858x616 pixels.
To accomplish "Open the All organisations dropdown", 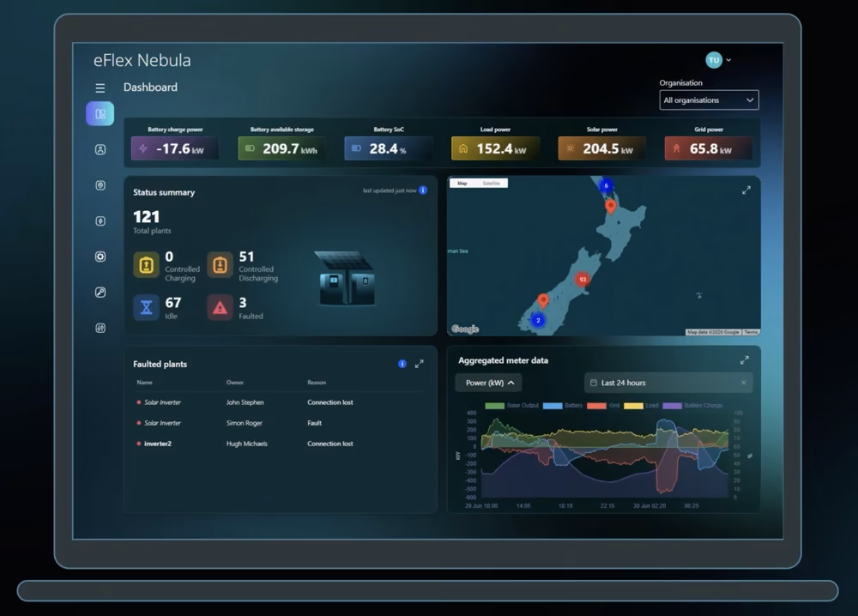I will pyautogui.click(x=710, y=100).
